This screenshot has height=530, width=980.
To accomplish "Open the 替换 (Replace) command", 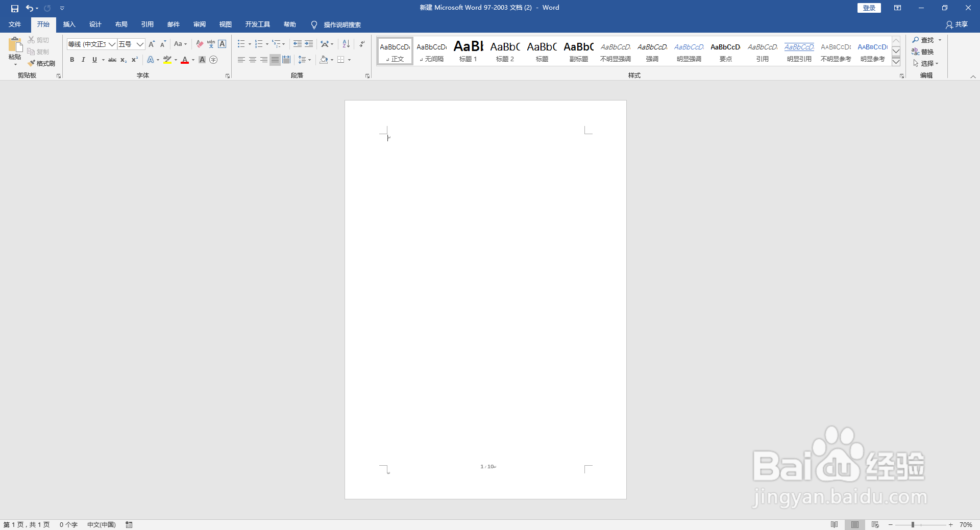I will (926, 52).
